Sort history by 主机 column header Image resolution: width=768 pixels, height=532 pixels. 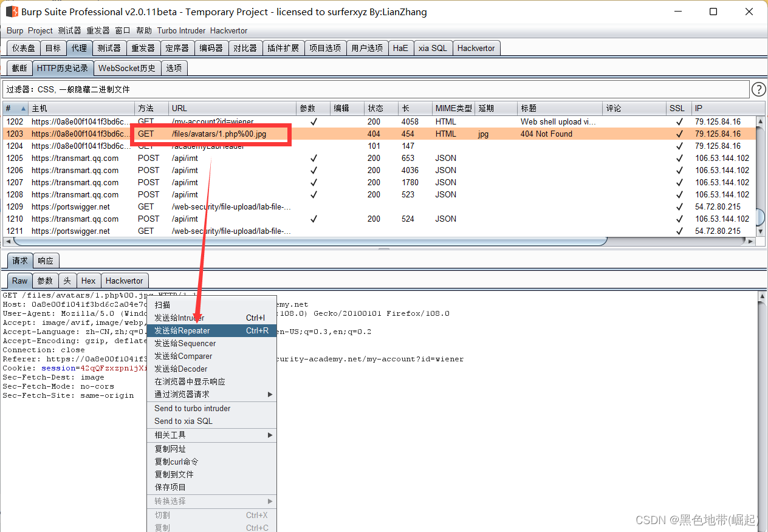81,109
